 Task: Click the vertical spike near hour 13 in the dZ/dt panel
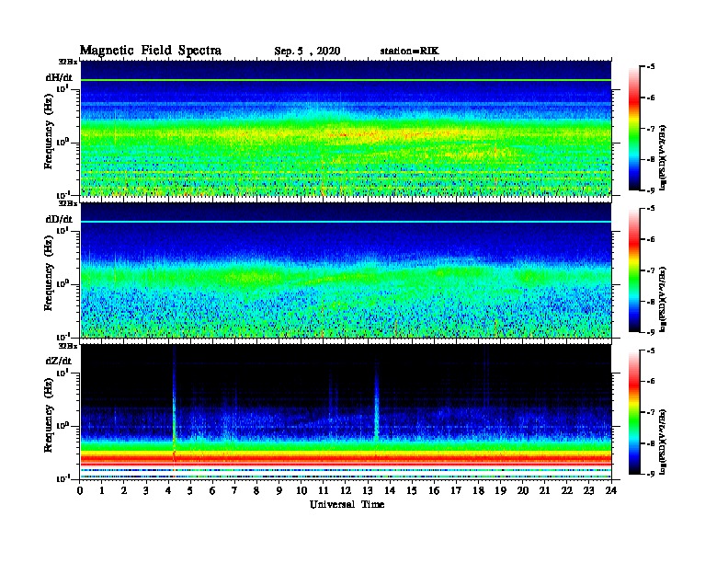point(376,404)
